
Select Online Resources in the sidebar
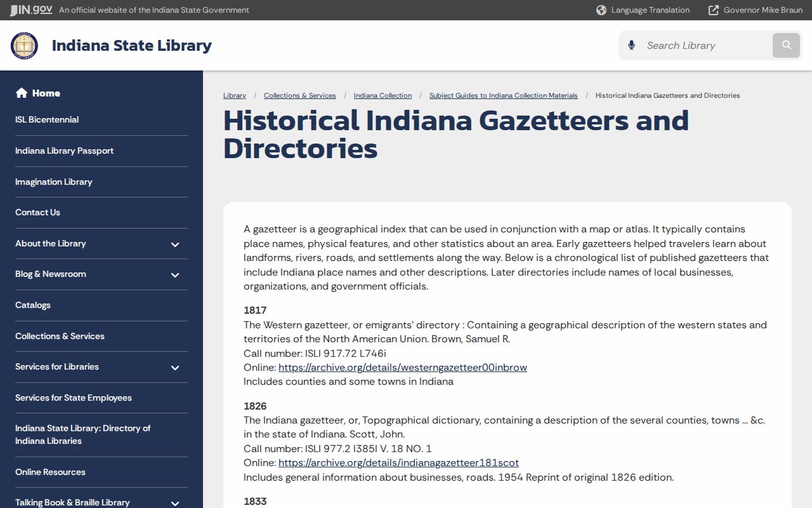point(50,472)
